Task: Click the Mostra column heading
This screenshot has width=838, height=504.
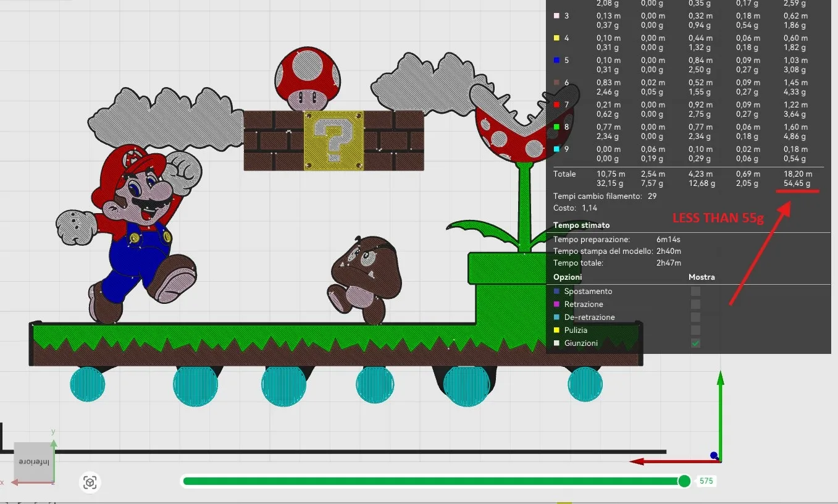Action: pyautogui.click(x=702, y=277)
